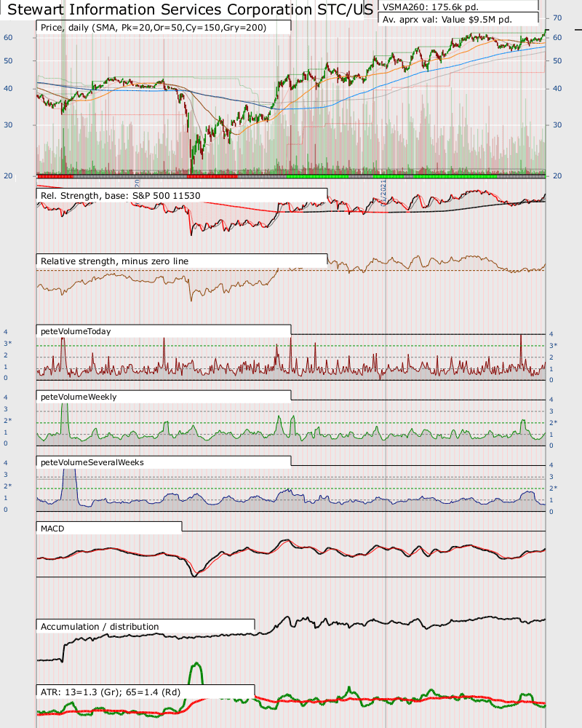Click the 60 value on right price axis
This screenshot has width=582, height=728.
(557, 37)
